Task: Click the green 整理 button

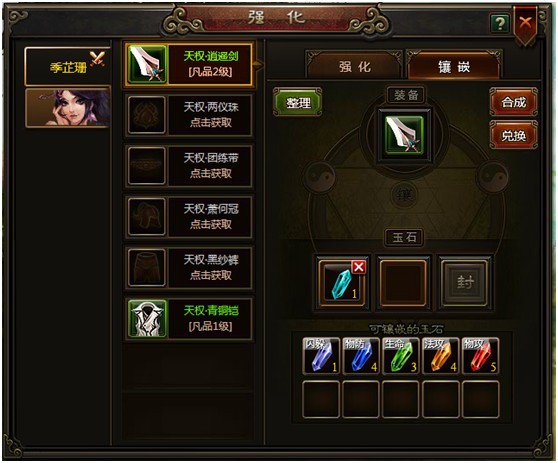Action: point(298,103)
